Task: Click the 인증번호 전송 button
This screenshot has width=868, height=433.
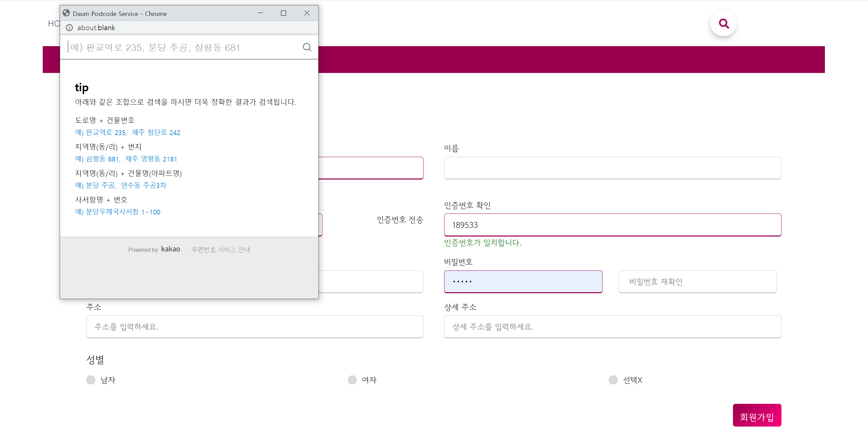Action: [x=400, y=220]
